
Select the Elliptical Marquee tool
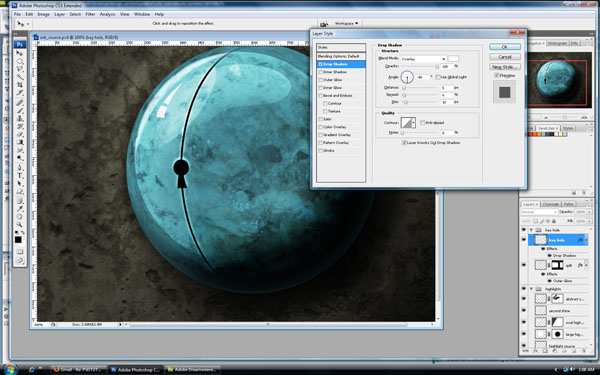coord(20,61)
